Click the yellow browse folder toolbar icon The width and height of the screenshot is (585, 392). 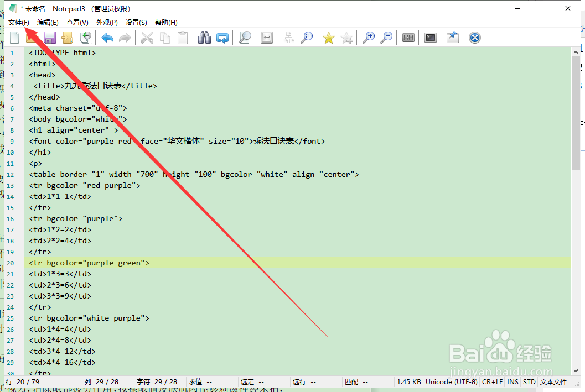point(68,38)
